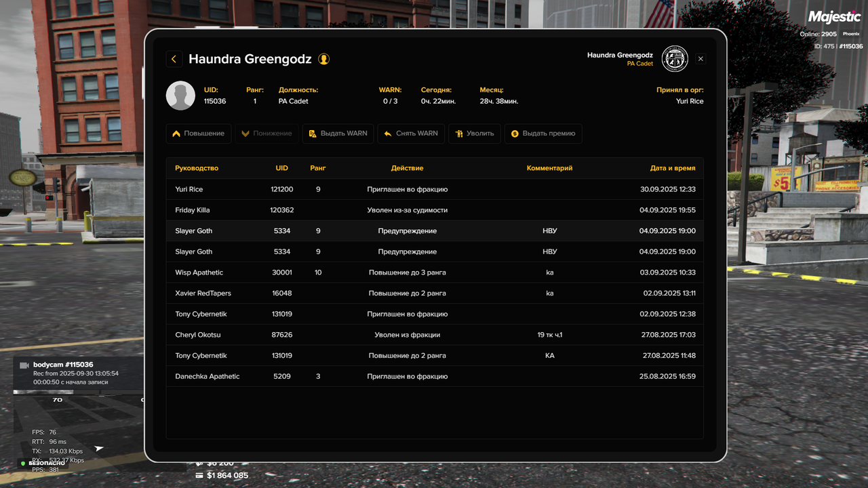Click the coin icon on Выдать премию button
Viewport: 868px width, 488px height.
coord(515,134)
